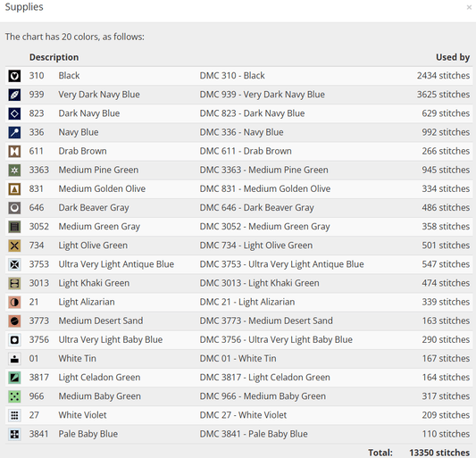Click the X symbol icon for Light Olive Green
Screen dimensions: 476x458
pyautogui.click(x=14, y=246)
